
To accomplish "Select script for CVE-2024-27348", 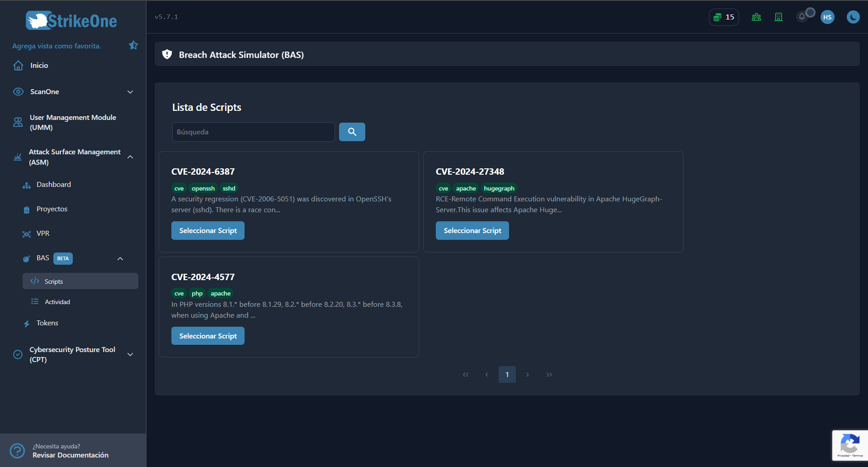I will [x=472, y=231].
